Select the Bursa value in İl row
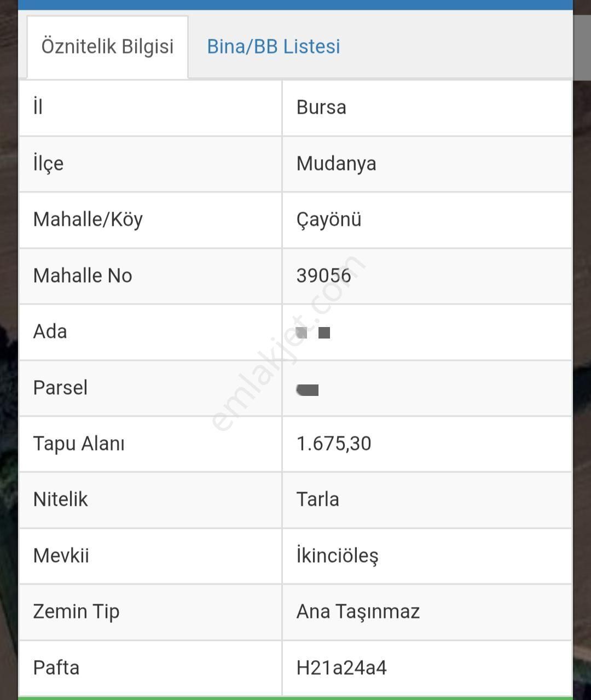Screen dimensions: 591x700 click(x=321, y=107)
